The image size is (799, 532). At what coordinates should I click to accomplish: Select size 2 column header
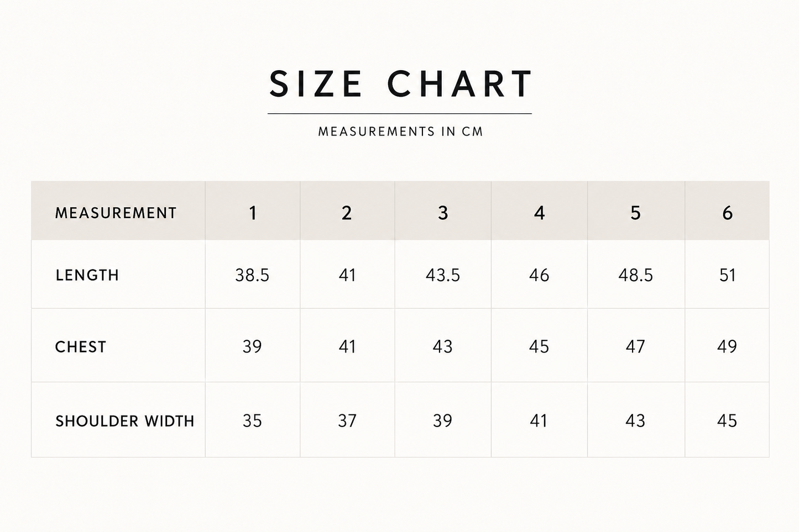point(347,213)
